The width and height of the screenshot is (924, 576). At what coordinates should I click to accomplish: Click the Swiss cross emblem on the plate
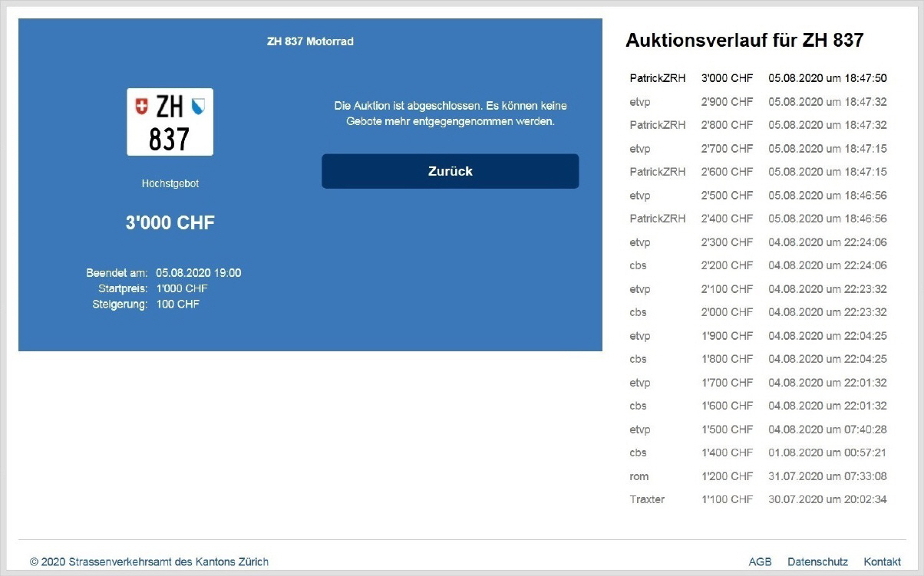(x=141, y=107)
